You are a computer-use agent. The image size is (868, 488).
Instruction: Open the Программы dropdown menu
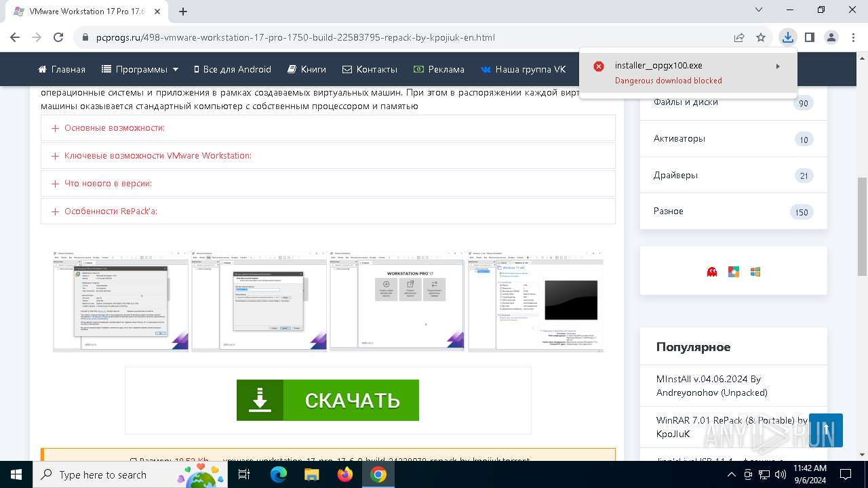point(140,69)
